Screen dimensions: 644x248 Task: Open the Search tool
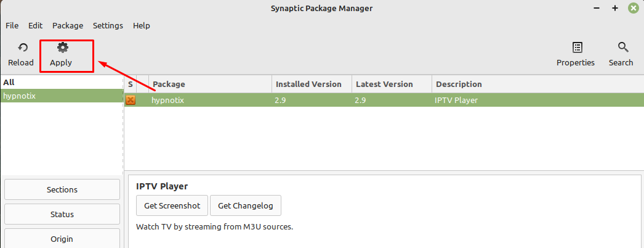pyautogui.click(x=621, y=55)
